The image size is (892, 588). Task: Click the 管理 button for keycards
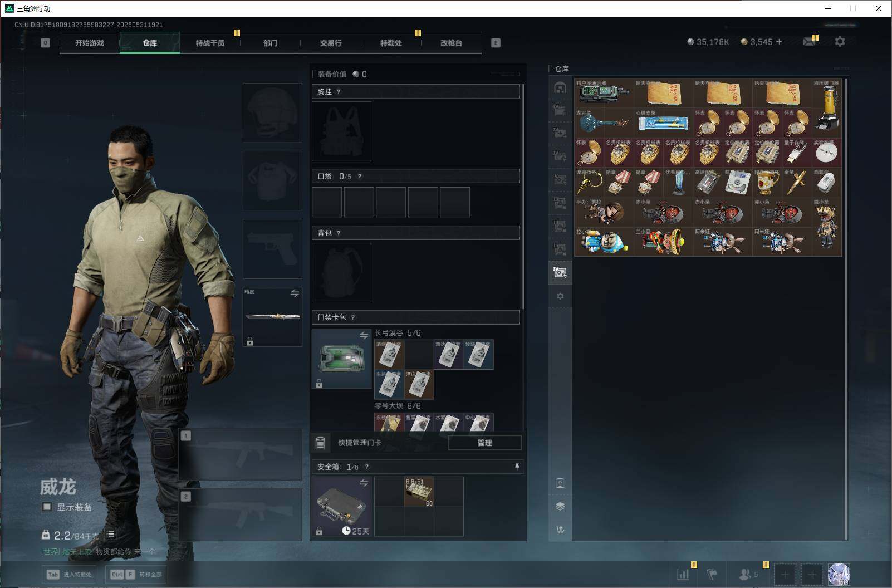pos(484,443)
